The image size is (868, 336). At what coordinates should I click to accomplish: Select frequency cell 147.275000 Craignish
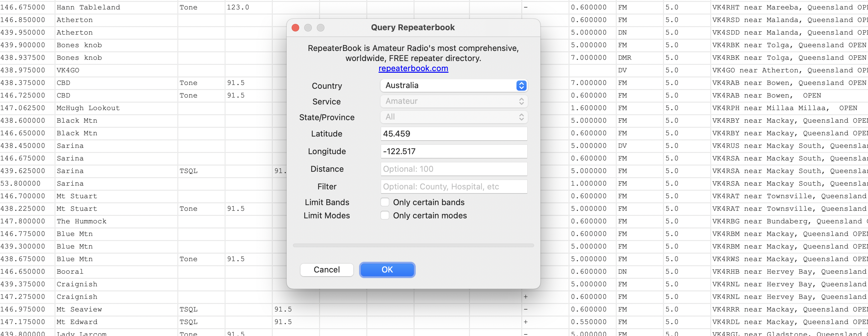[27, 297]
